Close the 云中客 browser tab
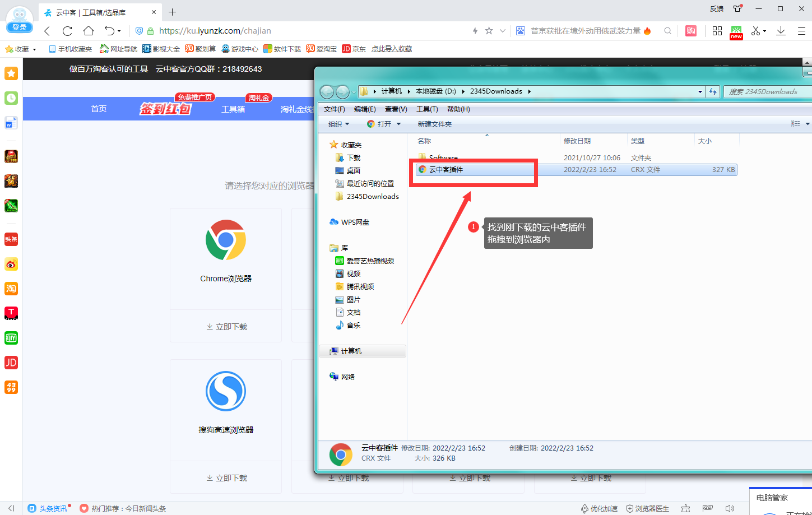This screenshot has width=812, height=515. tap(154, 12)
